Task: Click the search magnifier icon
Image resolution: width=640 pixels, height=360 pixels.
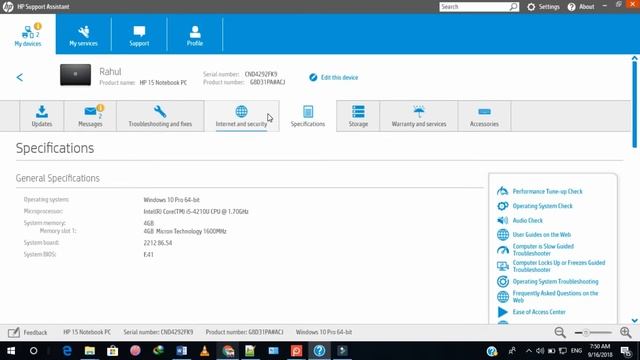Action: pos(513,7)
